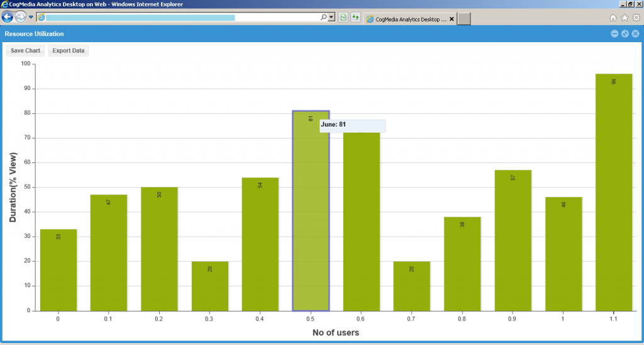Open the browser Home page icon

coord(613,18)
